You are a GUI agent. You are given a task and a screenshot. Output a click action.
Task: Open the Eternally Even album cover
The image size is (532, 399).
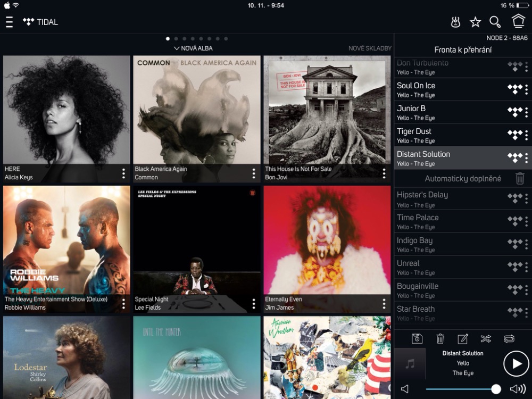[327, 250]
